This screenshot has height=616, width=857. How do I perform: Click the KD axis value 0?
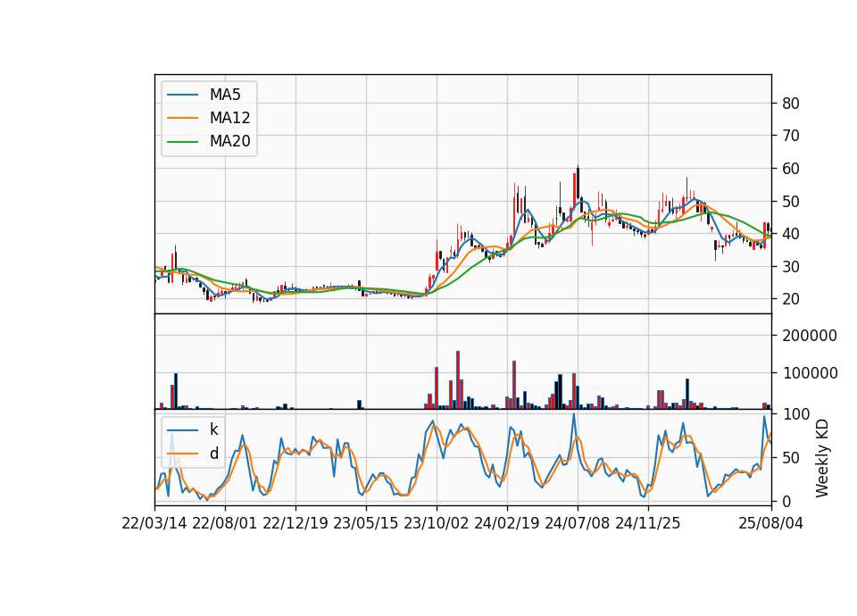pos(786,501)
